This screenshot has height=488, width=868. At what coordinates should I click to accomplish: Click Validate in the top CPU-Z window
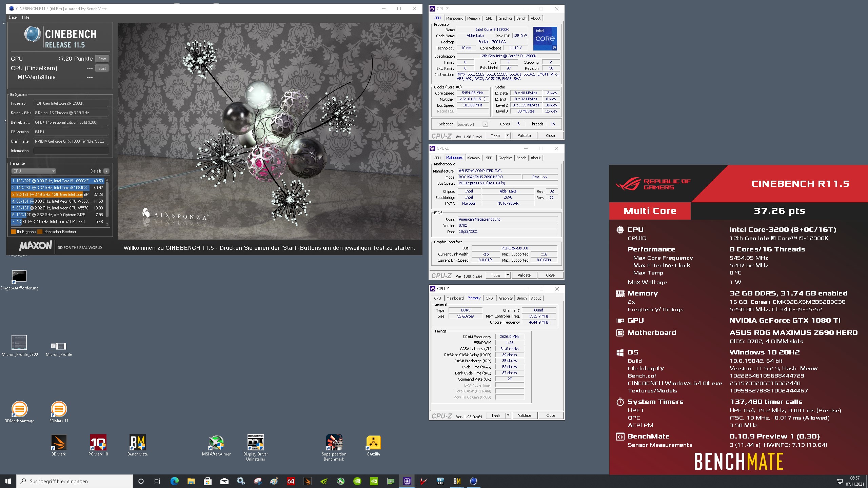pyautogui.click(x=524, y=136)
